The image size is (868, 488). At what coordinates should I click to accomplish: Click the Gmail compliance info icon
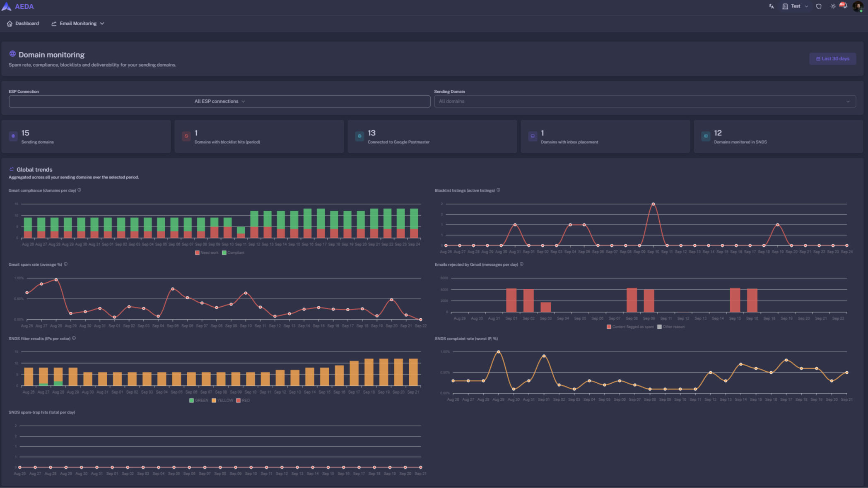80,190
